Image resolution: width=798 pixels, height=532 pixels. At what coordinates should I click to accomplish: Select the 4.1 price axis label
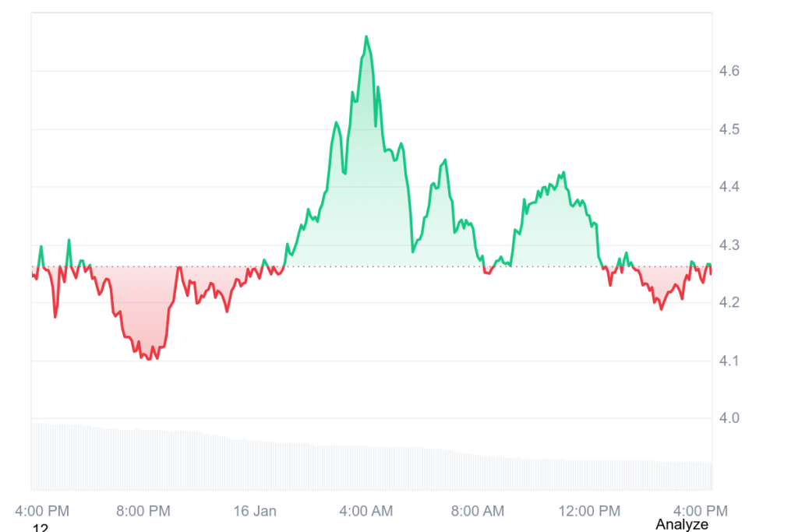729,361
